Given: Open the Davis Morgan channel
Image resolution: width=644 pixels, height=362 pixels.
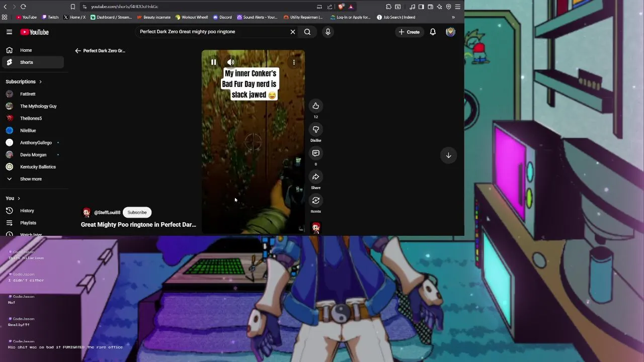Looking at the screenshot, I should 33,155.
